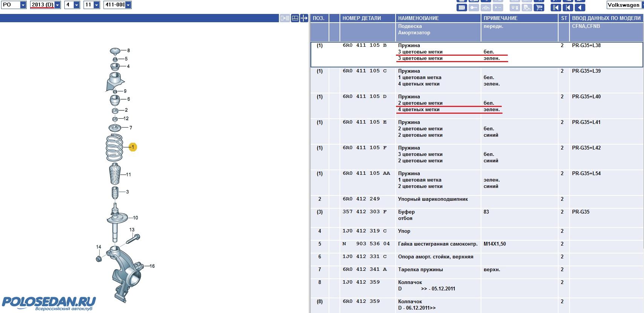This screenshot has height=313, width=644.
Task: Click the list view icon in toolbar
Action: pyautogui.click(x=462, y=8)
